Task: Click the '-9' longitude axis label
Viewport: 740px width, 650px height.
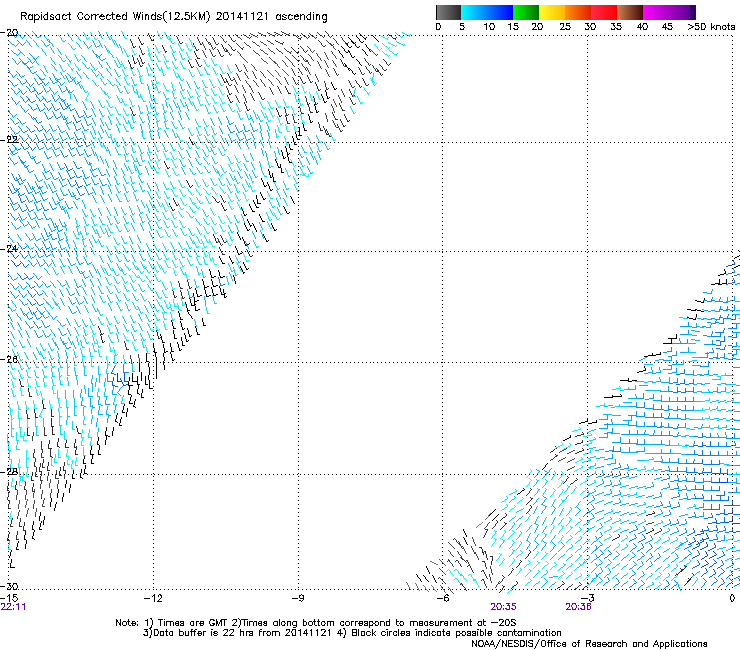Action: pyautogui.click(x=297, y=598)
